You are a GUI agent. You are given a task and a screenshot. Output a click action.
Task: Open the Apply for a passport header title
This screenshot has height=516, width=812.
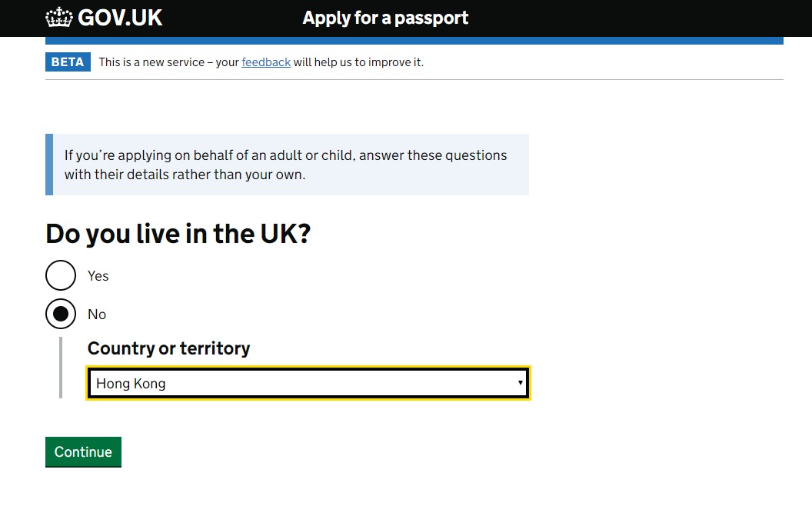[x=385, y=18]
